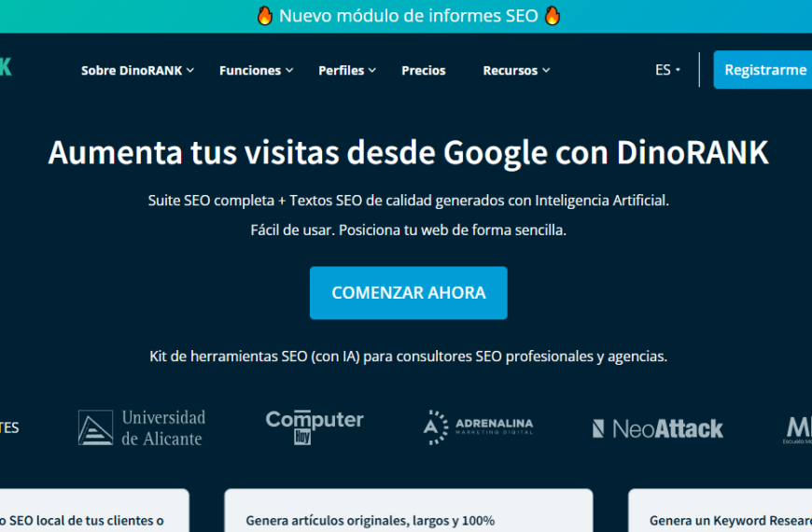Open the ES language selector
This screenshot has width=812, height=532.
[667, 70]
